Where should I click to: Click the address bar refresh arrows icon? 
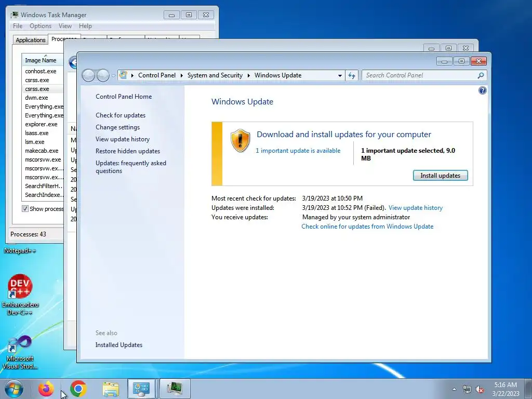coord(352,75)
